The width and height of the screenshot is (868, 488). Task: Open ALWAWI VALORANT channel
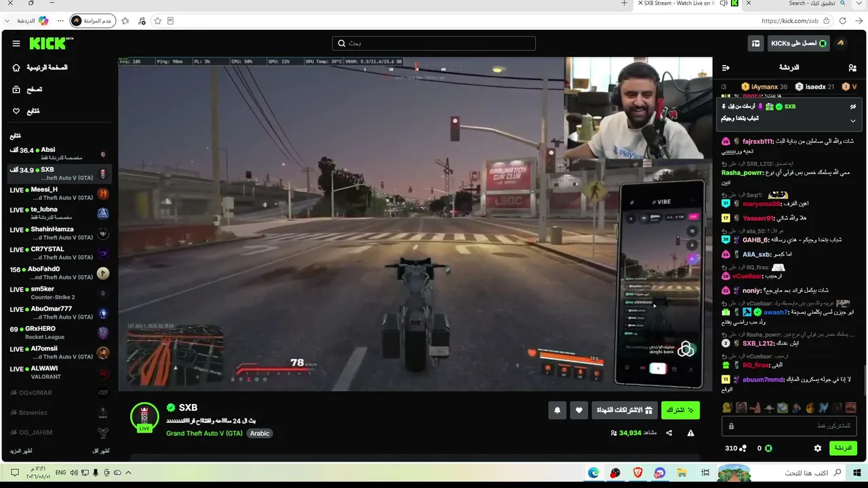tap(59, 372)
